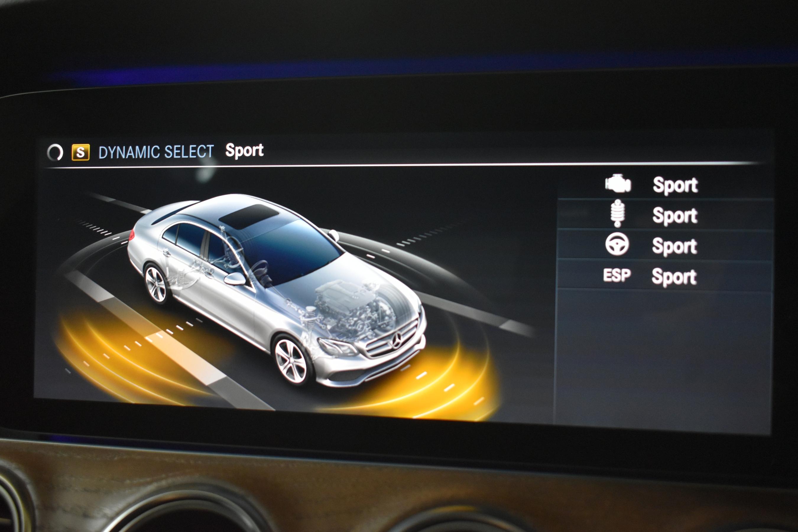
Task: Click the circular ring icon in header
Action: coord(55,152)
